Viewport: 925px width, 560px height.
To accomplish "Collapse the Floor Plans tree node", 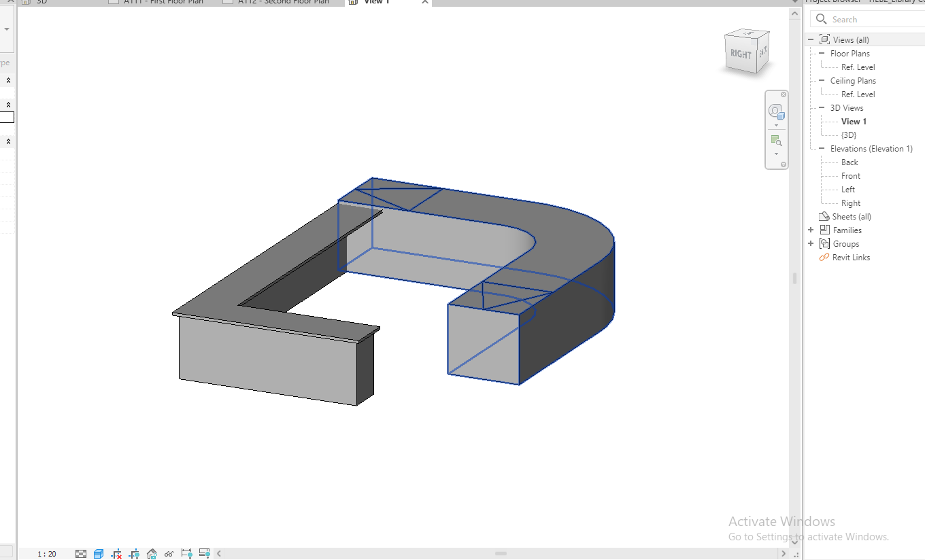I will click(822, 54).
